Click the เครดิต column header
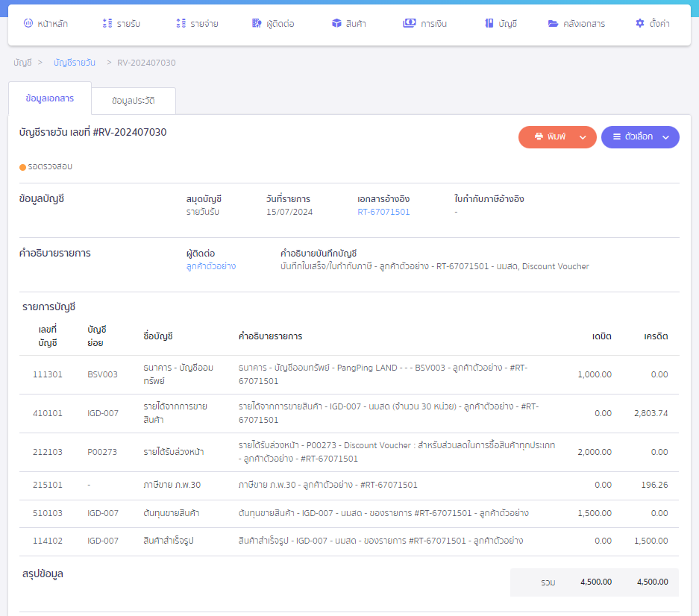Viewport: 699px width, 616px height. (656, 336)
